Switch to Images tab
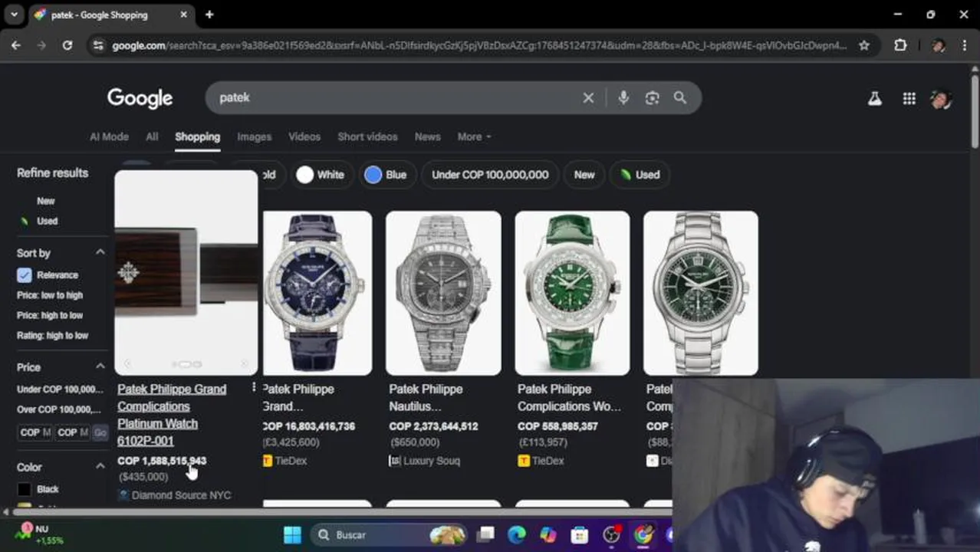Viewport: 980px width, 552px height. pos(254,136)
